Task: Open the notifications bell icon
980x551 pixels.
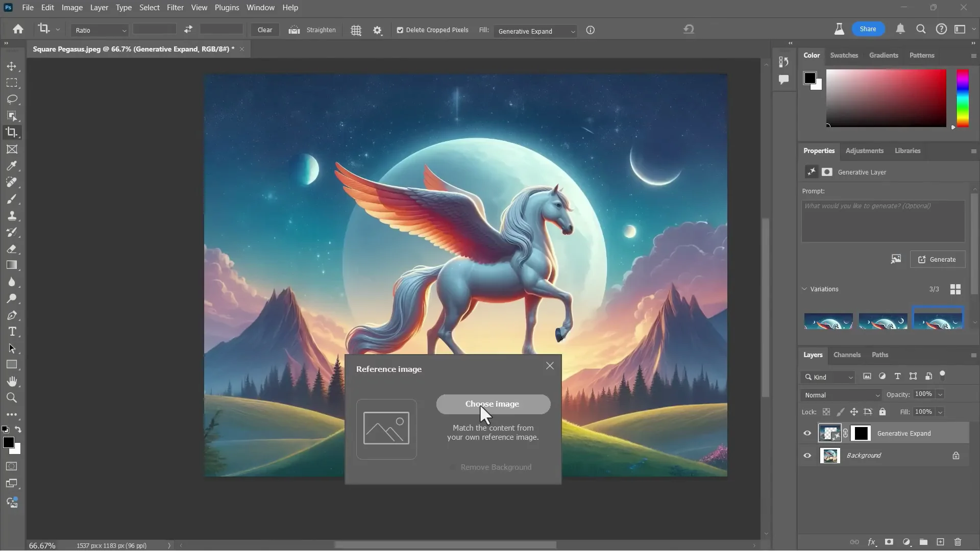Action: [x=900, y=29]
